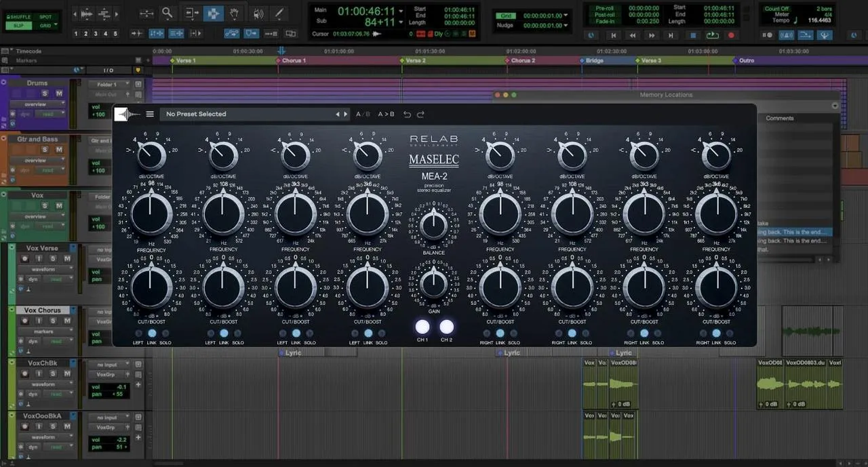Click the red Record transport button
The width and height of the screenshot is (868, 467).
click(x=731, y=35)
